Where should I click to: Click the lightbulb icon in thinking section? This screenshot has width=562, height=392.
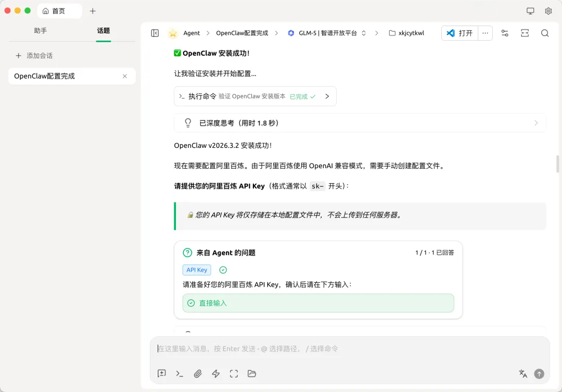(188, 123)
